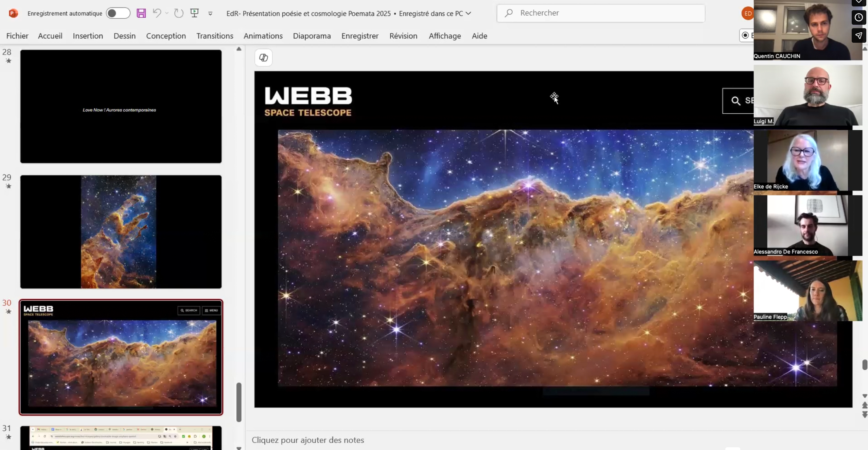Go to previous slide with double up arrow
Screen dimensions: 868x450
[x=865, y=405]
